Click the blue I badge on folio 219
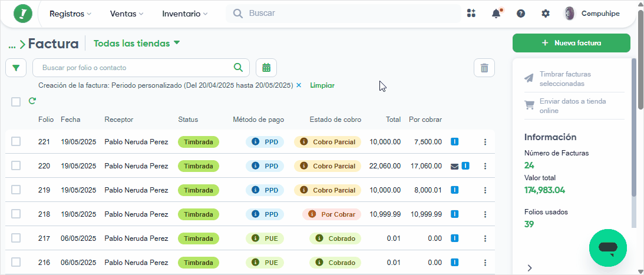 tap(455, 190)
